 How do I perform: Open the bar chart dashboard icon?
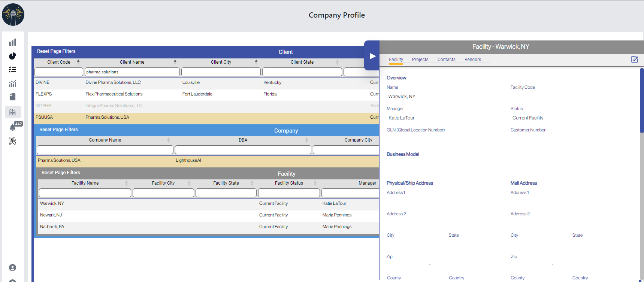[13, 42]
